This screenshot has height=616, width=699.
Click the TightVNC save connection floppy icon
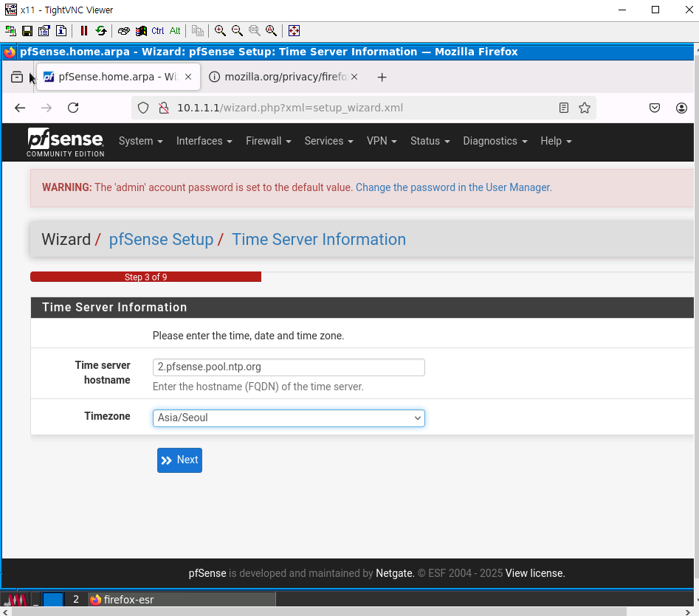click(x=27, y=31)
